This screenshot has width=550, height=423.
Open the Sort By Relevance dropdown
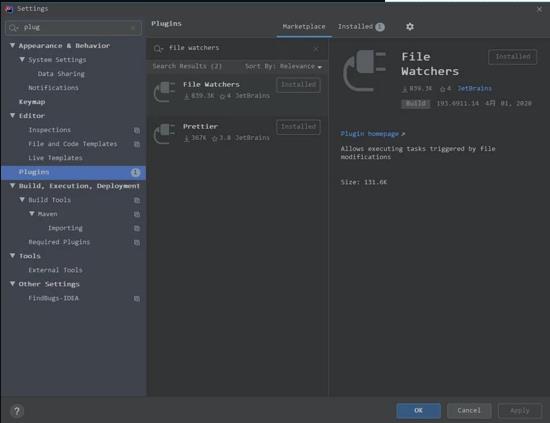[x=283, y=66]
